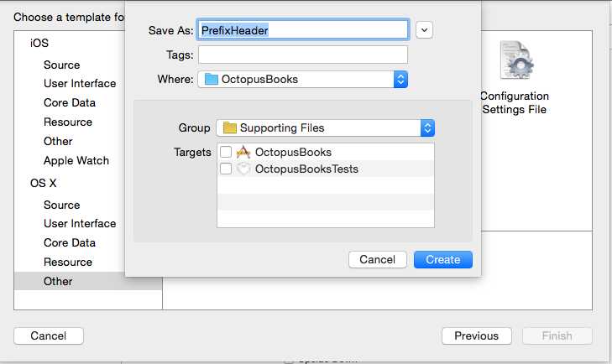This screenshot has width=612, height=364.
Task: Click the blue OctopusBooks folder icon
Action: [212, 79]
